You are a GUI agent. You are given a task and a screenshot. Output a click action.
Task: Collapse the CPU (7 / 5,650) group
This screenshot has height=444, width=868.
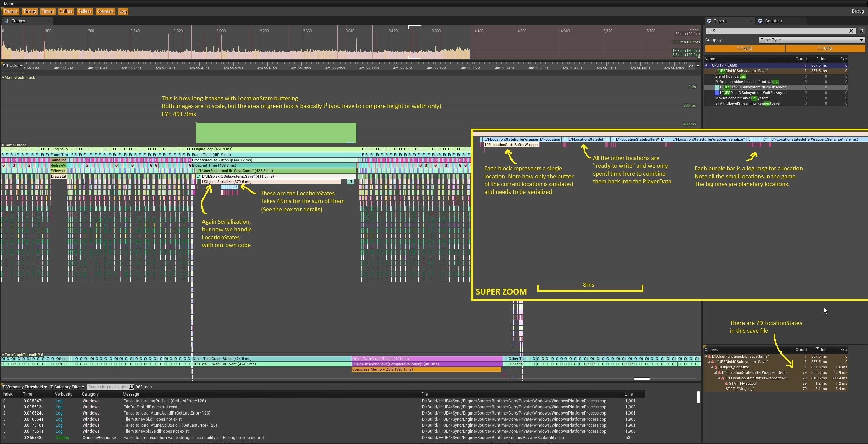tap(706, 66)
